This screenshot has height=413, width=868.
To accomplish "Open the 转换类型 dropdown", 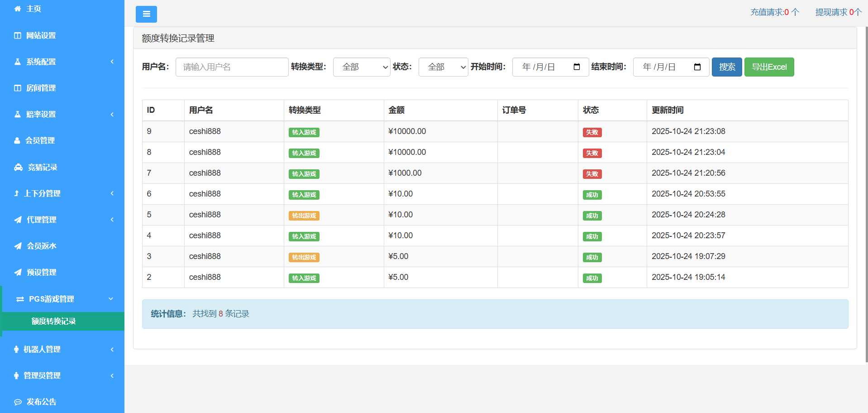I will click(361, 67).
